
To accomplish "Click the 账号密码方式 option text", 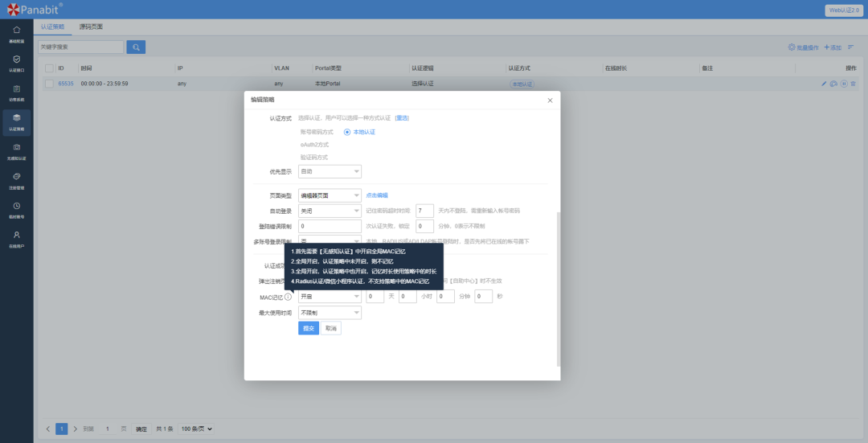I will (317, 132).
